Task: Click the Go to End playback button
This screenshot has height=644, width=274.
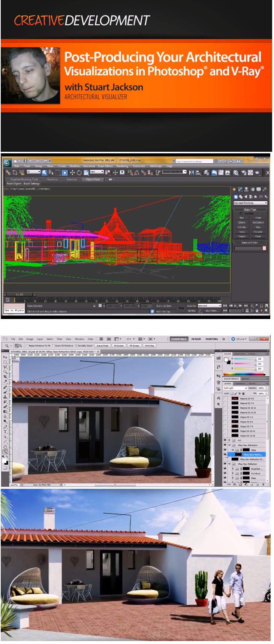Action: pos(246,306)
